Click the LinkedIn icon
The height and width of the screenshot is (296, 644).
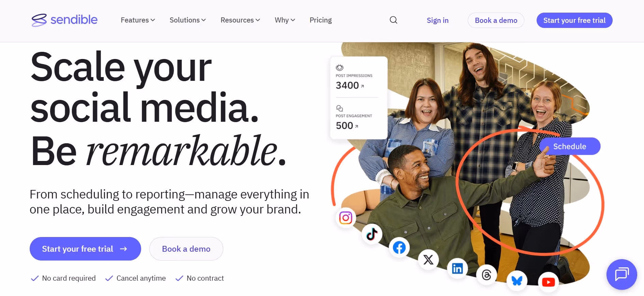pos(457,269)
